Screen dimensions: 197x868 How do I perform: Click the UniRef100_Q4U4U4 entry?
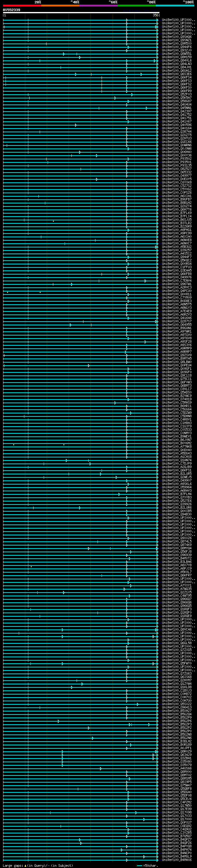point(177,104)
